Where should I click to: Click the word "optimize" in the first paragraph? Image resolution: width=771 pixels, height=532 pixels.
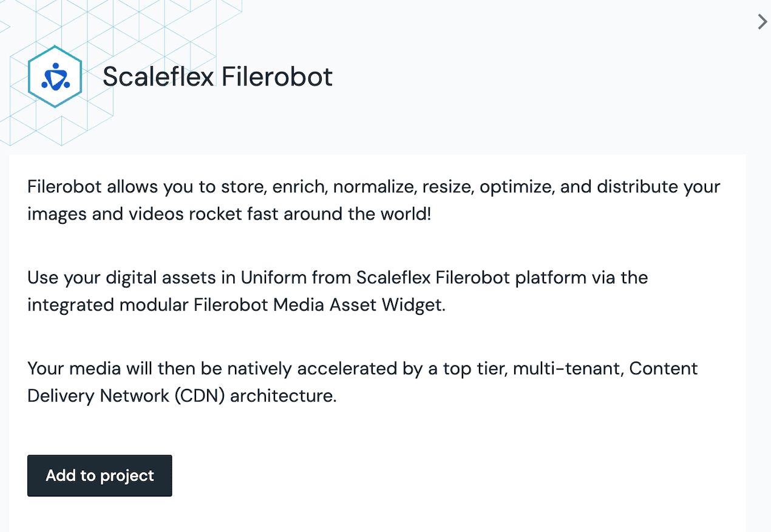[515, 186]
